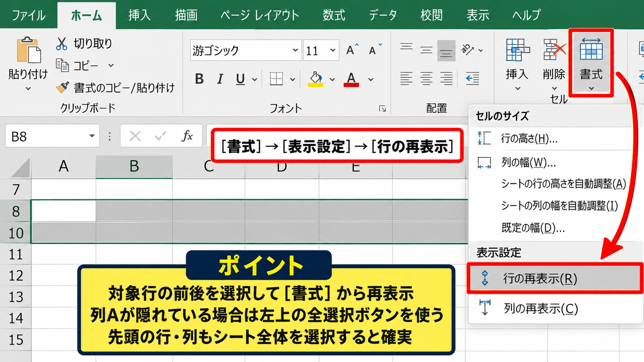Open the Font dialog launcher

click(x=382, y=109)
